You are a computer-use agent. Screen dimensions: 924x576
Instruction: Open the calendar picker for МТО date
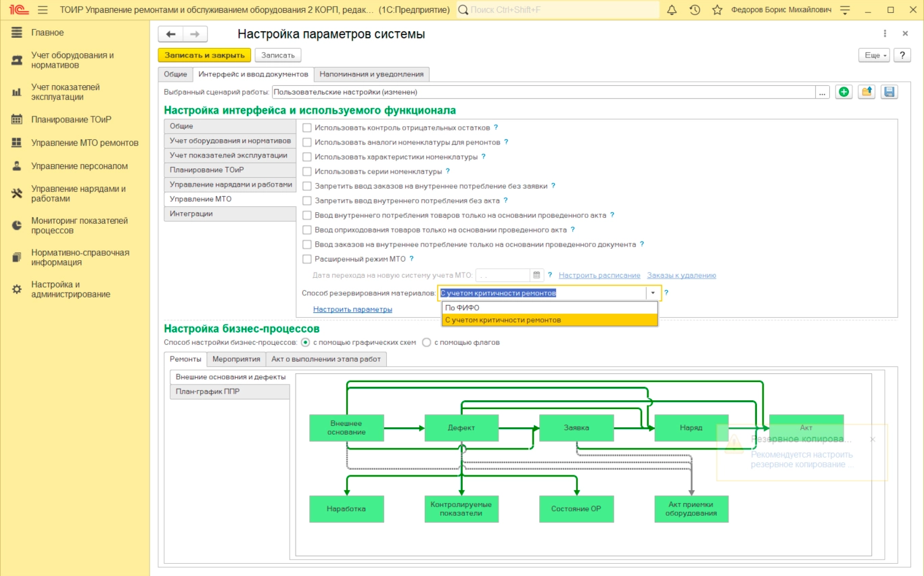tap(537, 275)
